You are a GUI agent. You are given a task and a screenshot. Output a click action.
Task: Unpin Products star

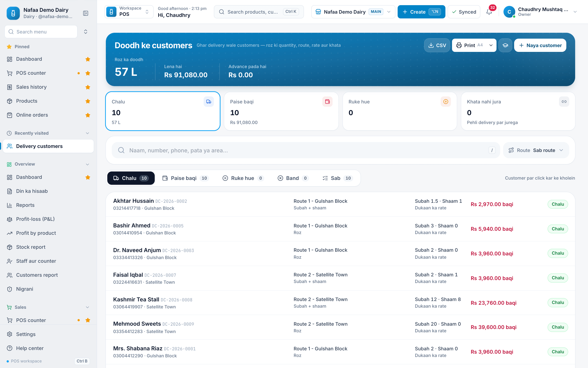coord(88,101)
